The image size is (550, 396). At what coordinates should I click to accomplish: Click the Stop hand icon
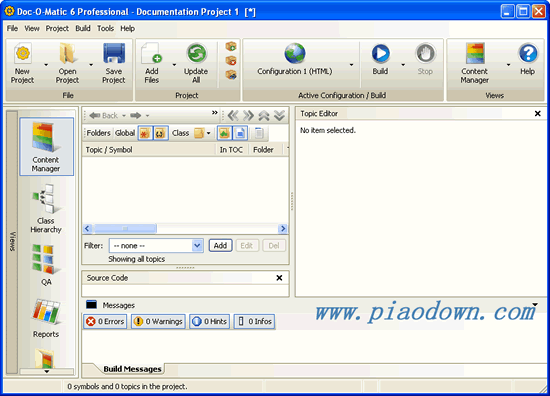425,54
